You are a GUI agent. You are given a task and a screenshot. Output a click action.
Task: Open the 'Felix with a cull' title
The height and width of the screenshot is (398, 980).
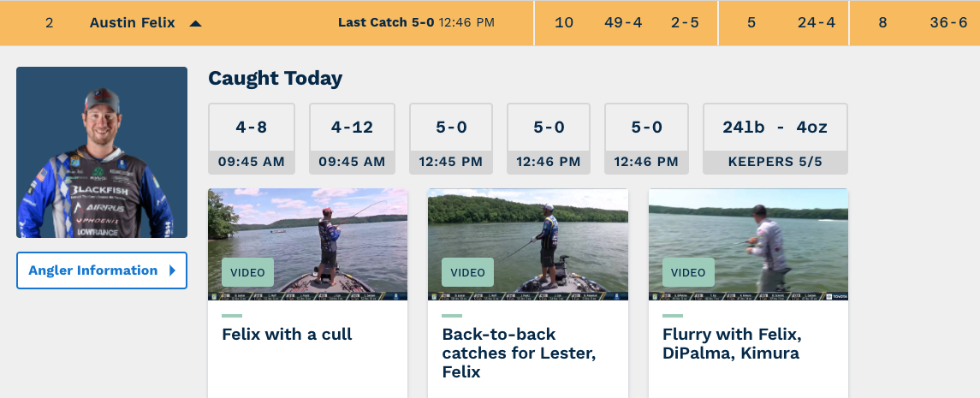click(x=287, y=335)
